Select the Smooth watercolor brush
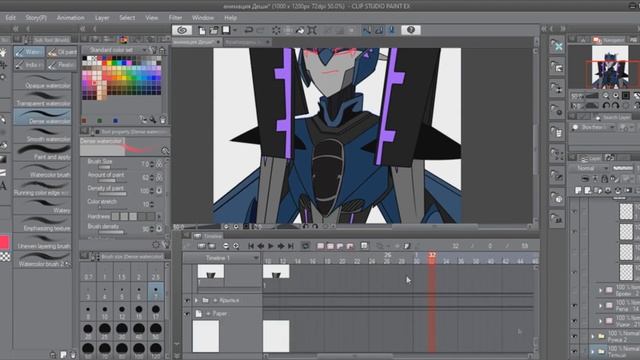This screenshot has width=640, height=360. pos(42,135)
